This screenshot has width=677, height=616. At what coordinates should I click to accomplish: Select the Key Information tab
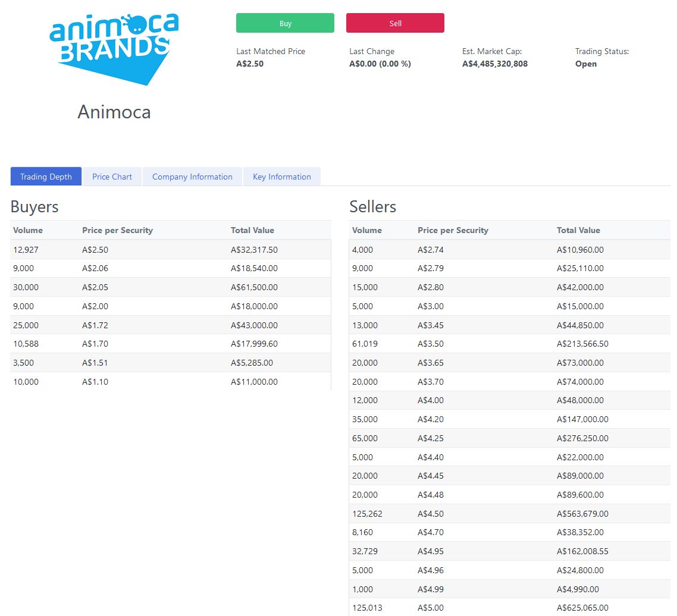click(x=282, y=177)
